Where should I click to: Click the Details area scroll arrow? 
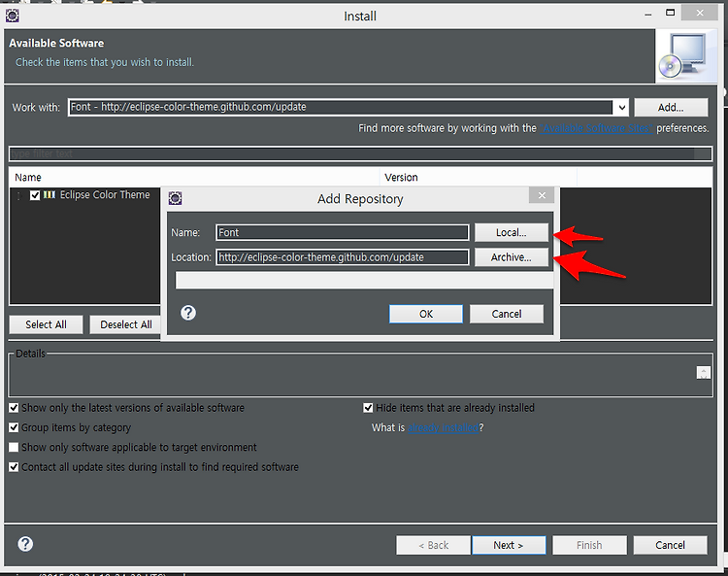click(x=704, y=373)
